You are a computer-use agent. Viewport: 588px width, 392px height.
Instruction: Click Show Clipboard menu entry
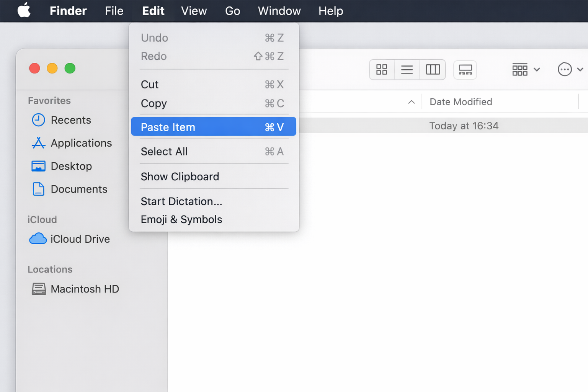[214, 176]
